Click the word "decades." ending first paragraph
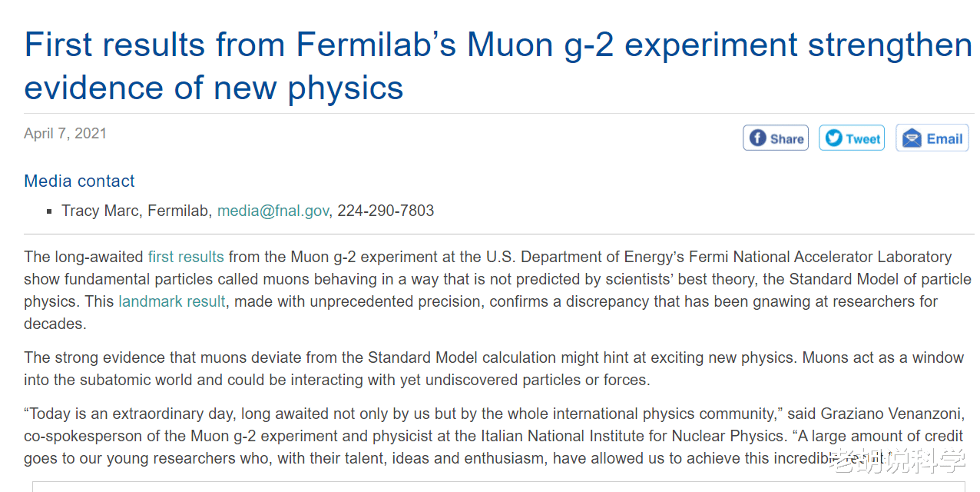980x492 pixels. [55, 324]
